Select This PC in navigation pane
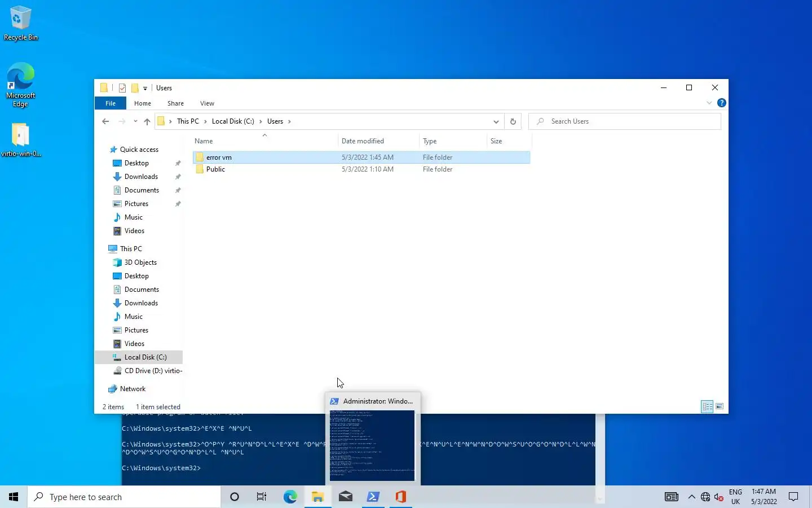The height and width of the screenshot is (508, 812). pyautogui.click(x=131, y=249)
